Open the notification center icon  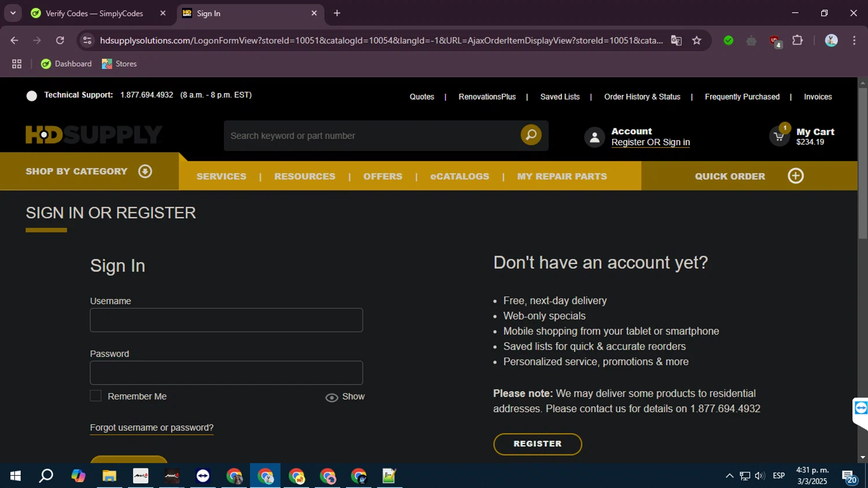point(849,476)
